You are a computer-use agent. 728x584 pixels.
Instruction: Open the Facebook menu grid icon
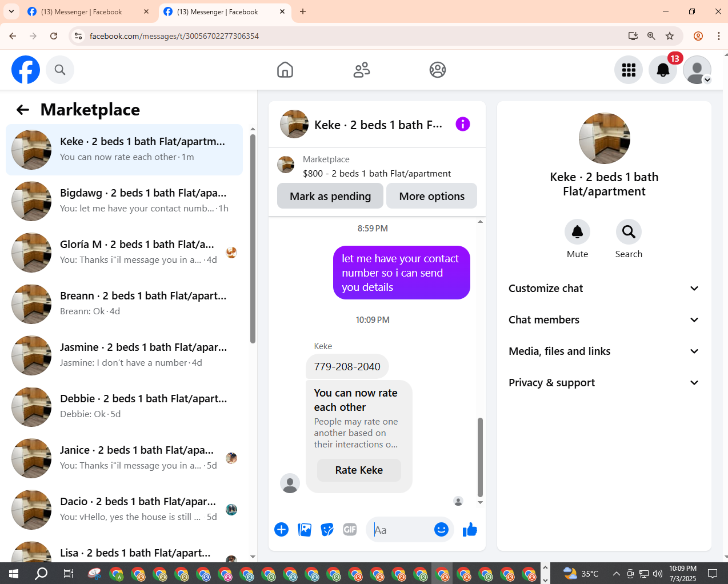click(629, 70)
